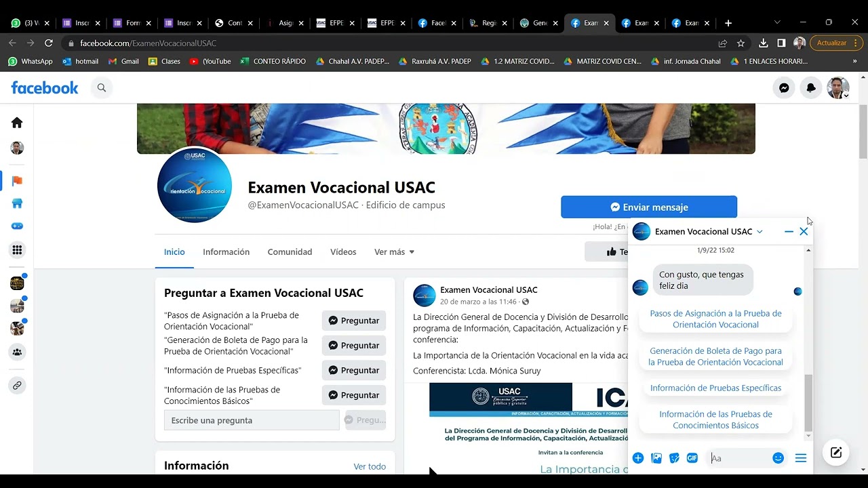Go back with browser back arrow

(12, 43)
